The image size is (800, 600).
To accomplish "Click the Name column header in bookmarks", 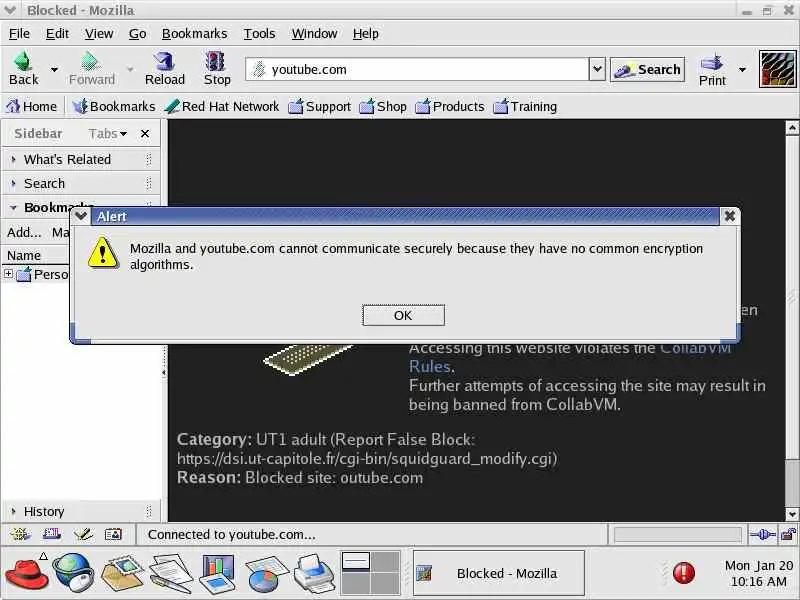I will pyautogui.click(x=36, y=255).
